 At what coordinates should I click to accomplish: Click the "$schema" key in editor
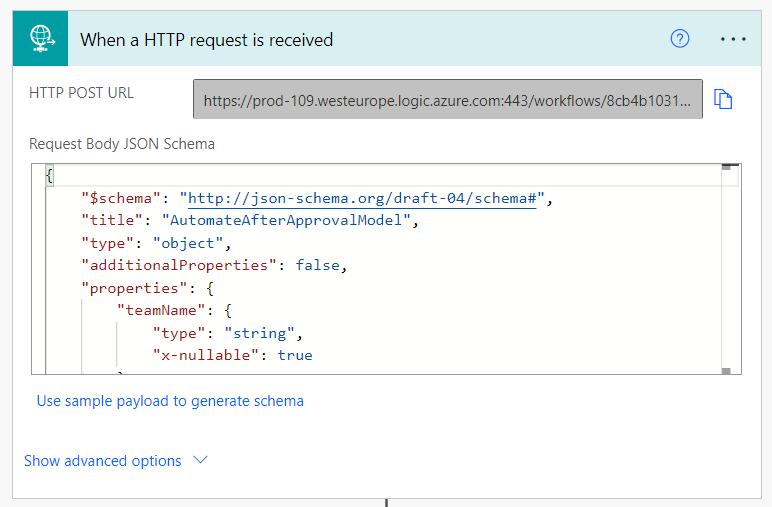coord(121,198)
